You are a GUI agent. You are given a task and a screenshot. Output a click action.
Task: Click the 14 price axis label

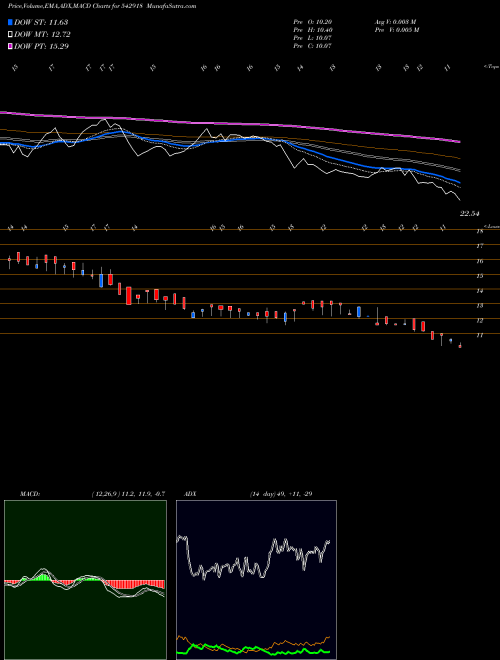pos(479,290)
